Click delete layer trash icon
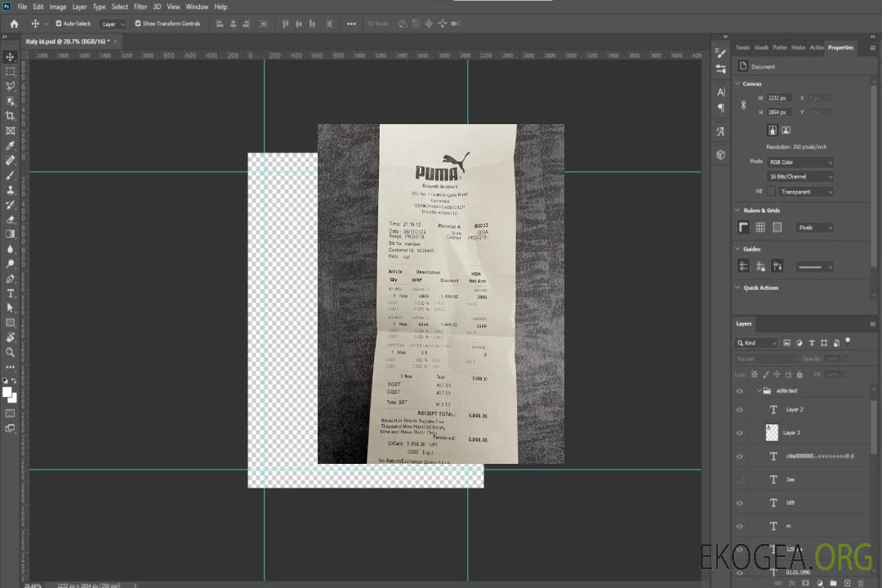 [861, 583]
